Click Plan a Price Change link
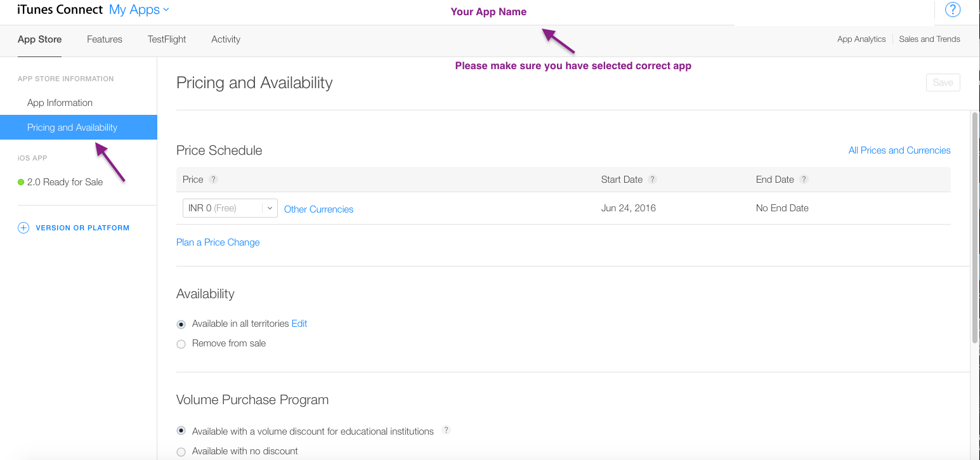The height and width of the screenshot is (460, 980). pos(218,242)
